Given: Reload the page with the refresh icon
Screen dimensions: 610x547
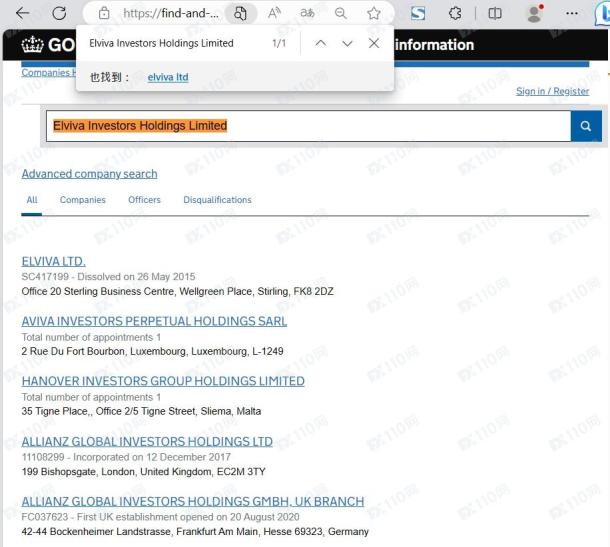Looking at the screenshot, I should click(x=59, y=13).
